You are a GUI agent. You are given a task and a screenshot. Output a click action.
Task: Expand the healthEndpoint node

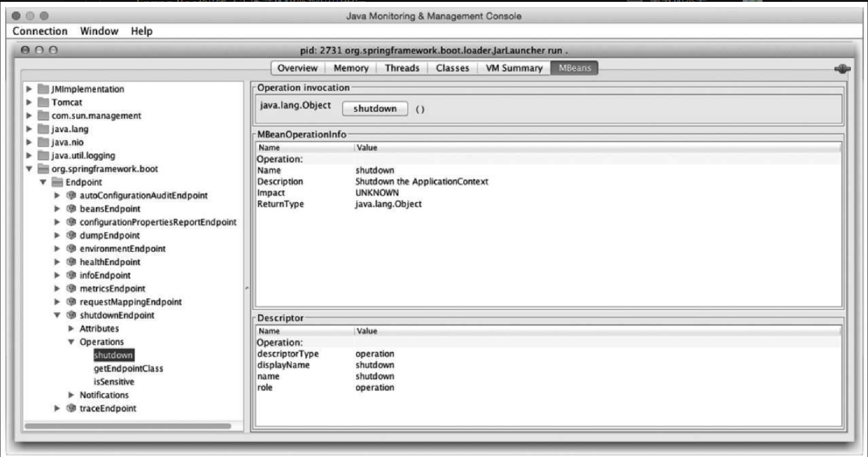pos(57,262)
